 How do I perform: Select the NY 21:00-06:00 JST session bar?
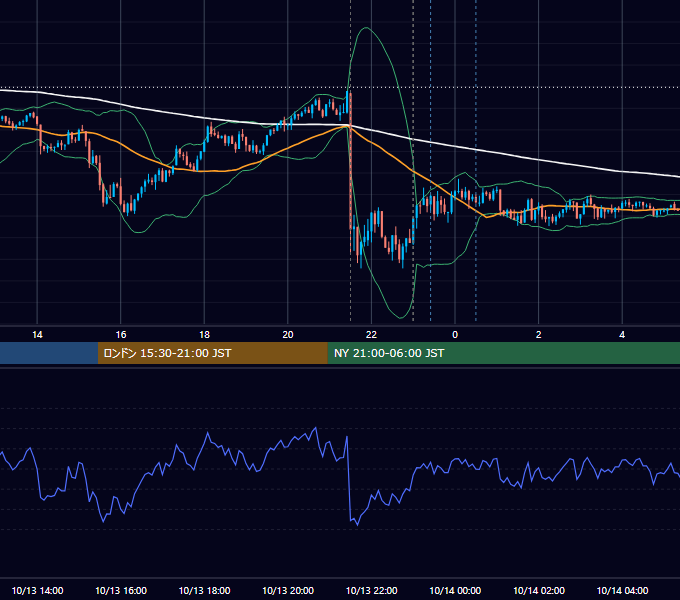tap(503, 353)
